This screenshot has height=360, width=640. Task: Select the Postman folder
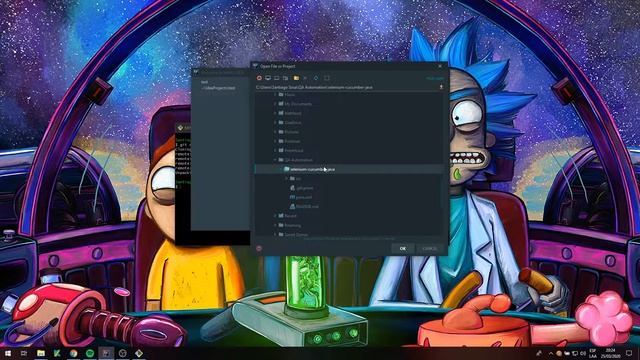point(292,141)
